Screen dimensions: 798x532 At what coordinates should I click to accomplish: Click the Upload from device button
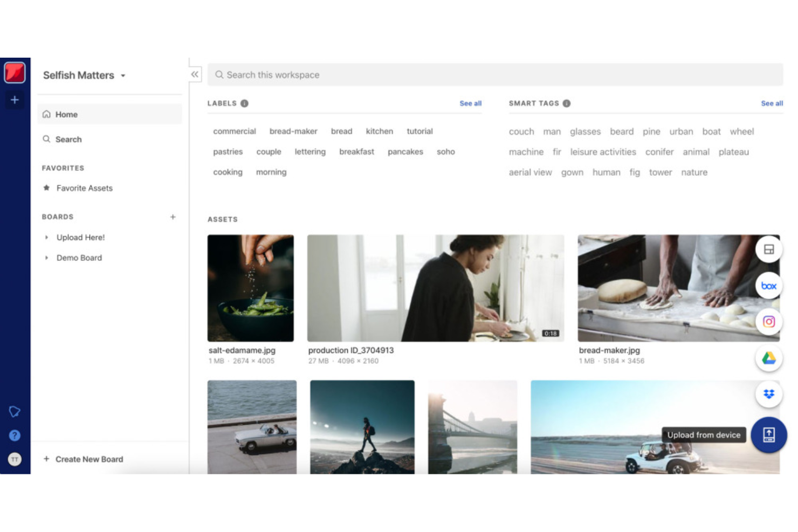(x=768, y=435)
